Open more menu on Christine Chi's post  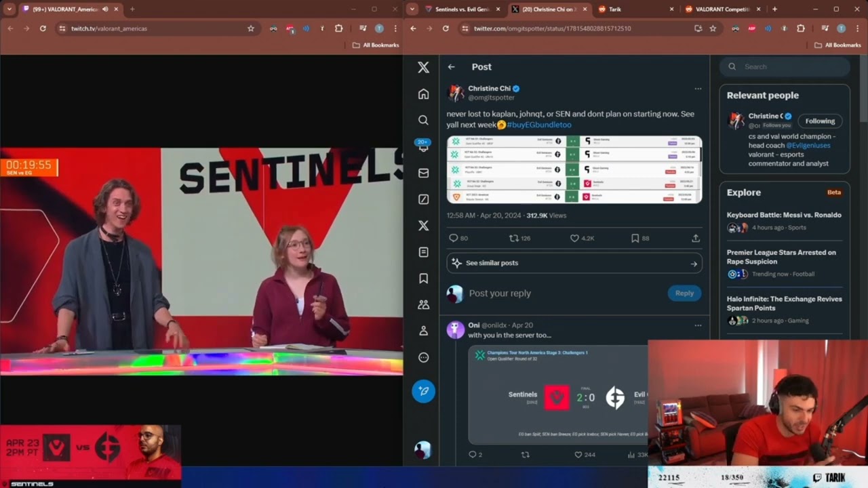pyautogui.click(x=698, y=89)
